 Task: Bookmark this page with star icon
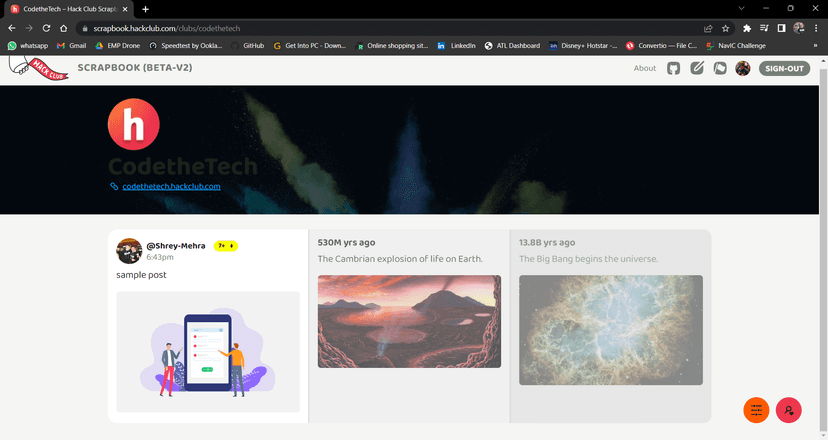(726, 28)
